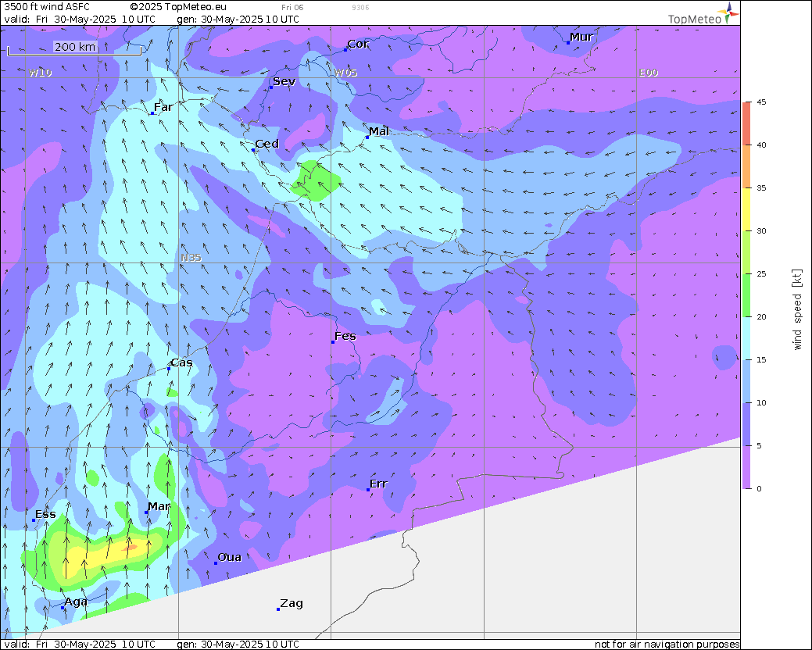Click the top gen: 30-May-2025 10 UTC text

(238, 20)
